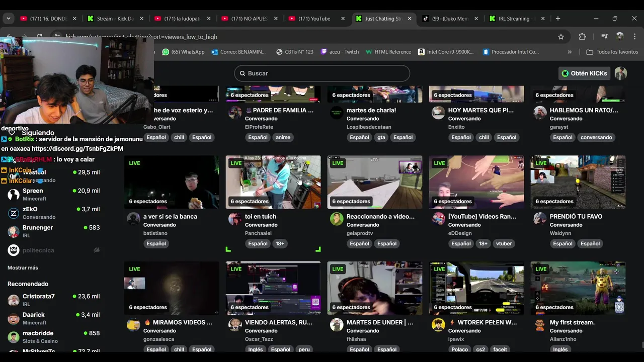
Task: Open the HTML Reference bookmark
Action: click(x=388, y=52)
